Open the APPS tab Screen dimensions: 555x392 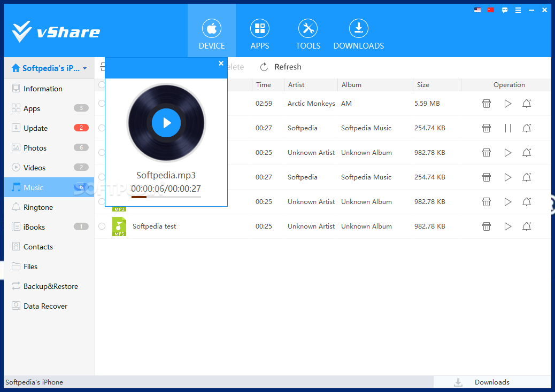(260, 34)
